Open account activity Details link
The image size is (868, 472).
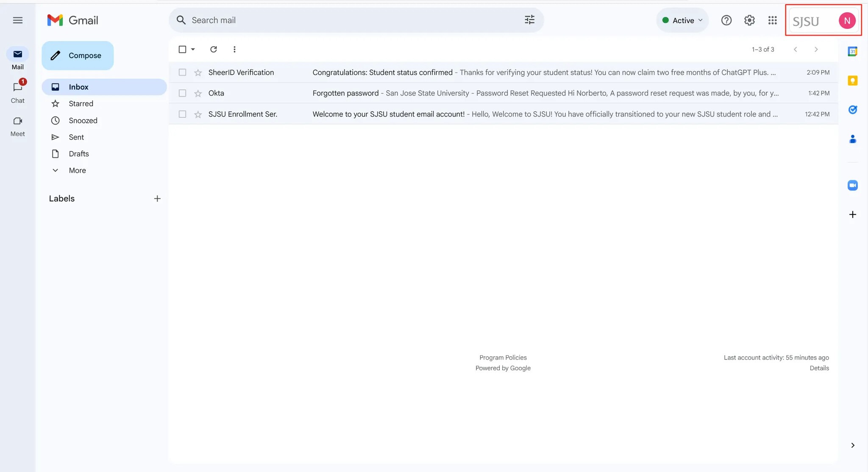(819, 368)
